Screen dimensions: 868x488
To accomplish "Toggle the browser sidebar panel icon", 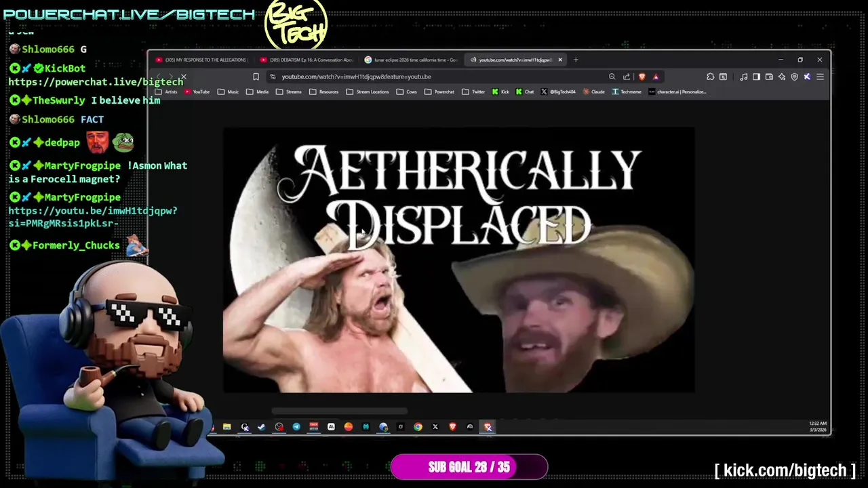I will click(x=756, y=77).
